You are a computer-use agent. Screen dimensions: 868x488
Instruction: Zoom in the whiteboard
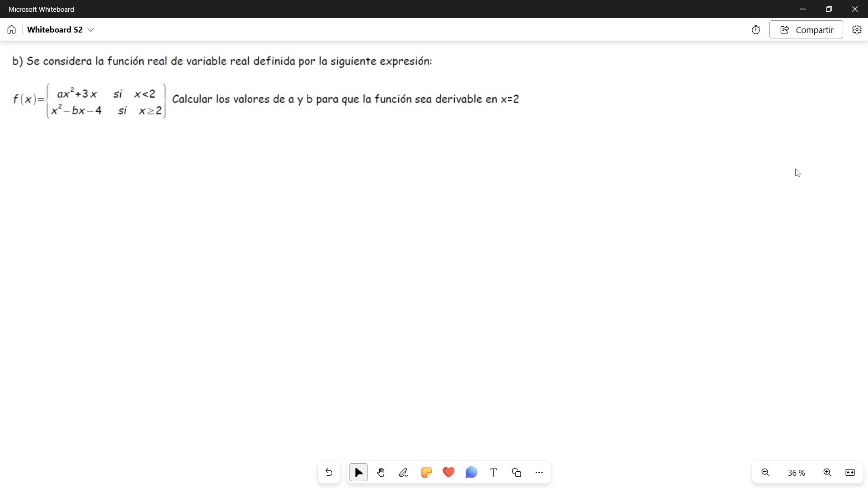[827, 473]
